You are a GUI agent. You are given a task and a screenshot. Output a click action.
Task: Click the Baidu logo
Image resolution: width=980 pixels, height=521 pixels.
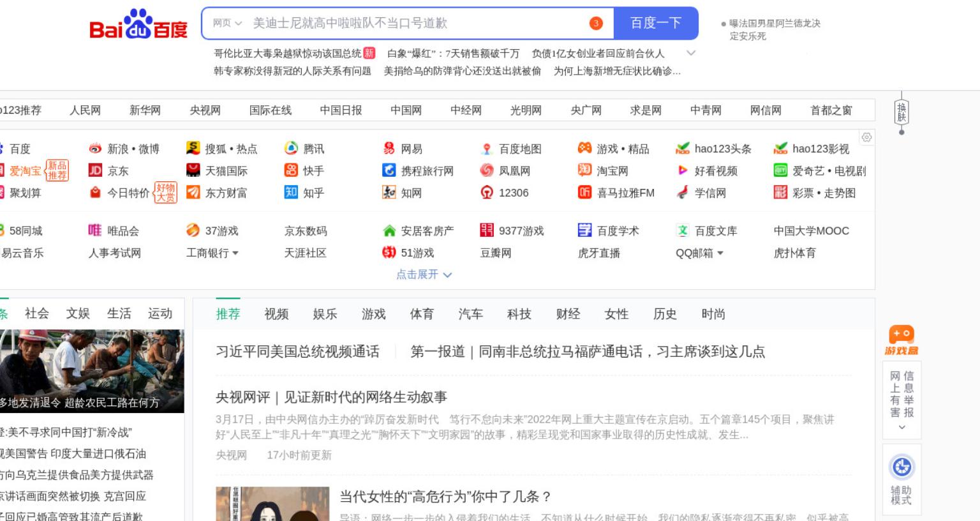coord(138,24)
